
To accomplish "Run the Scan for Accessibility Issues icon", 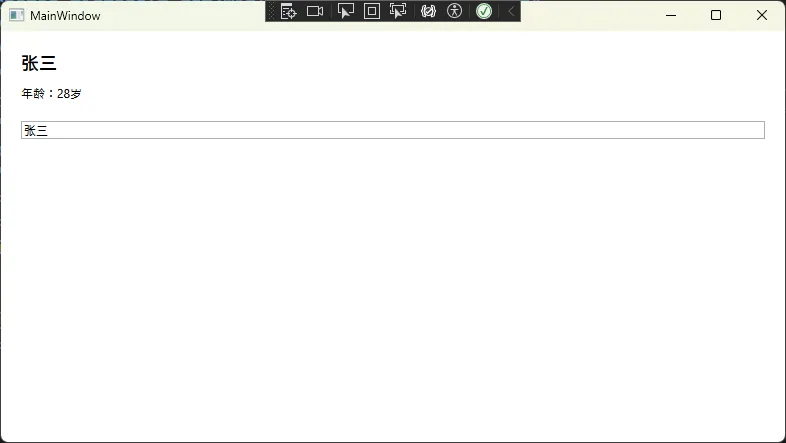I will pyautogui.click(x=454, y=11).
